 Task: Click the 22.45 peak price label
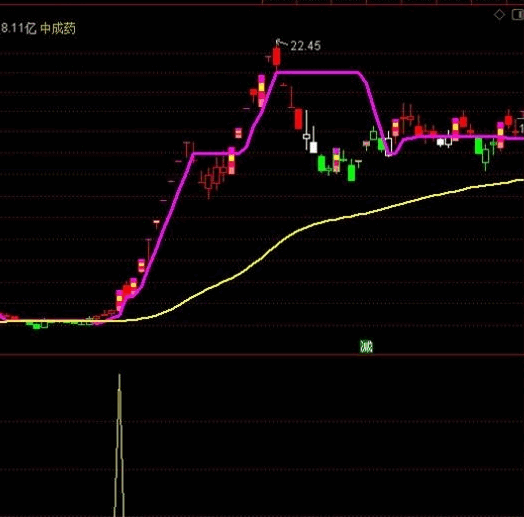click(305, 46)
